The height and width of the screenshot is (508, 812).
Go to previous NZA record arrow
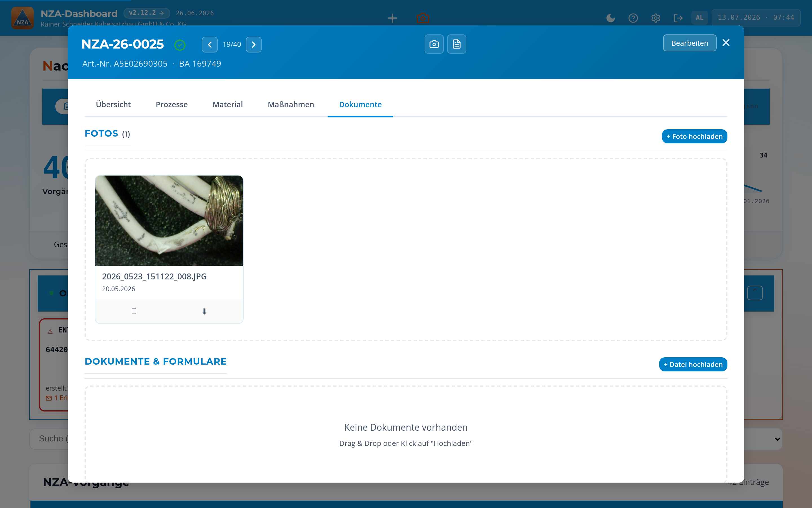coord(210,44)
